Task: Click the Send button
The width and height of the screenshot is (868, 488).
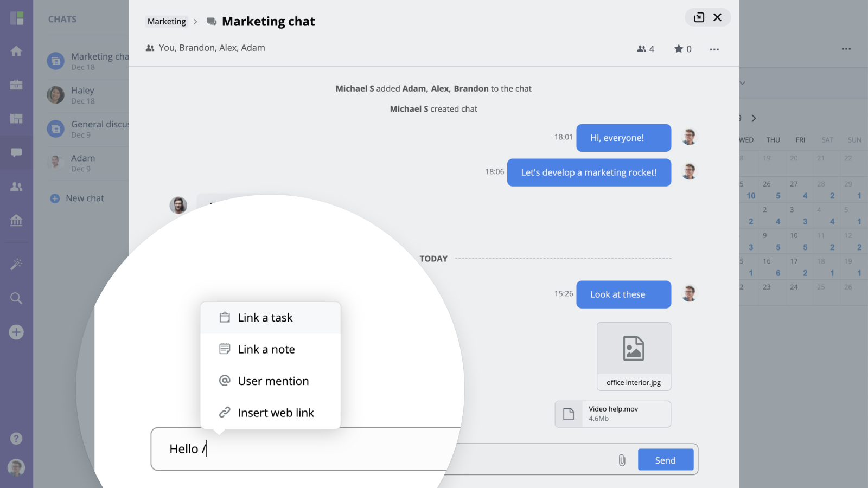Action: (x=666, y=460)
